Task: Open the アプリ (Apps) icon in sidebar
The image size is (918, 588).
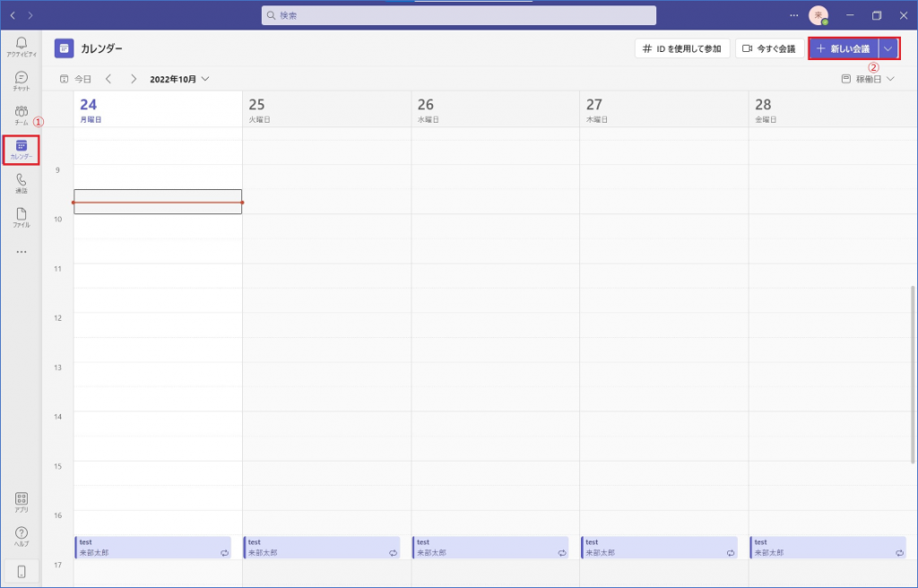Action: click(x=22, y=502)
